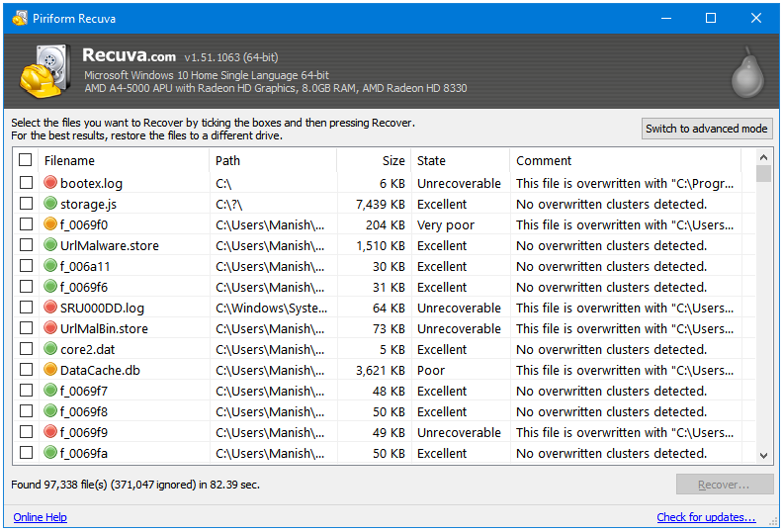Minimize the Recuva window
783x532 pixels.
[665, 19]
